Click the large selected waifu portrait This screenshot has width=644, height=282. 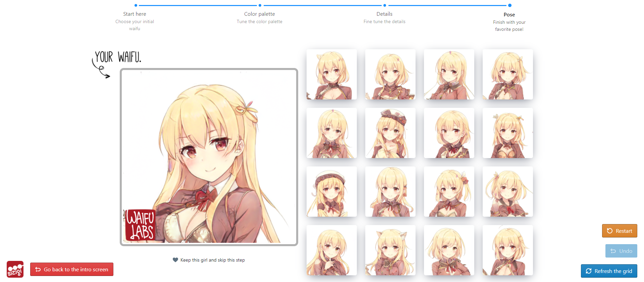[x=209, y=157]
